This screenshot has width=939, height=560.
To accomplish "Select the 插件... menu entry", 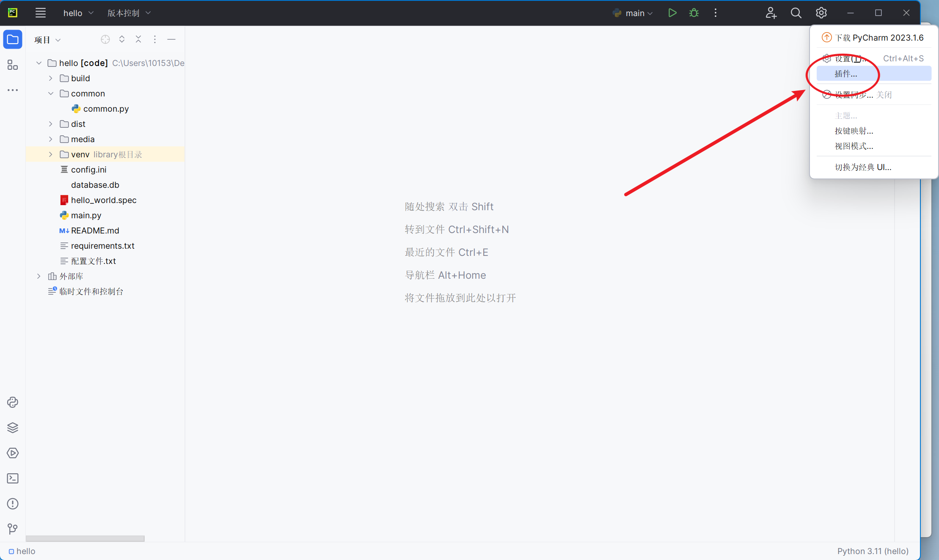I will [x=846, y=74].
